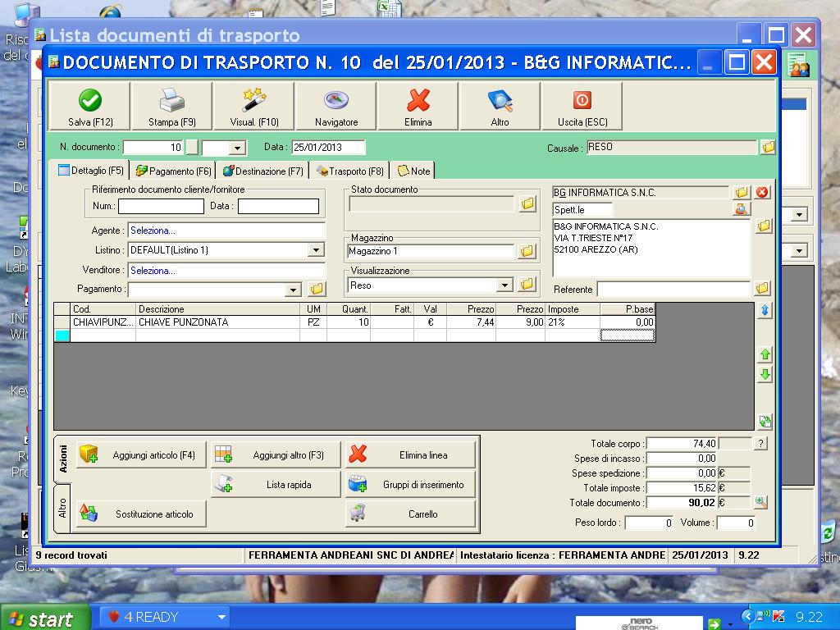Click the magnifier icon beside Totale documento
The width and height of the screenshot is (840, 630).
(760, 502)
